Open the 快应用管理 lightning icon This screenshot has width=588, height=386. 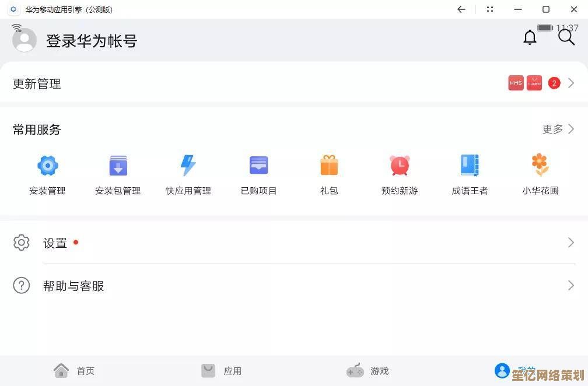click(188, 165)
